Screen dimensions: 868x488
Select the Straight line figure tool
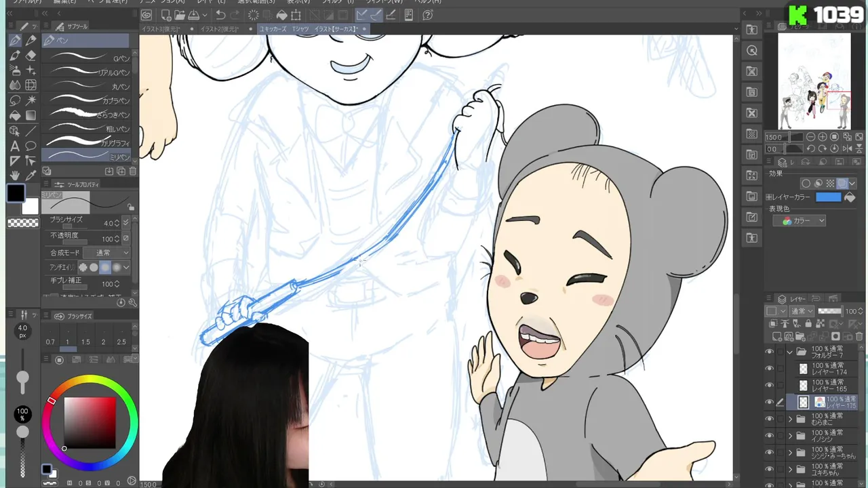(x=31, y=131)
